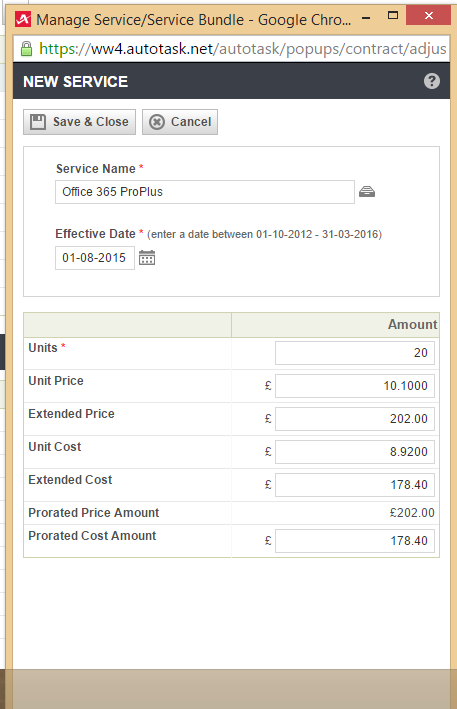457x709 pixels.
Task: Click the Prorated Cost Amount label
Action: pos(92,536)
